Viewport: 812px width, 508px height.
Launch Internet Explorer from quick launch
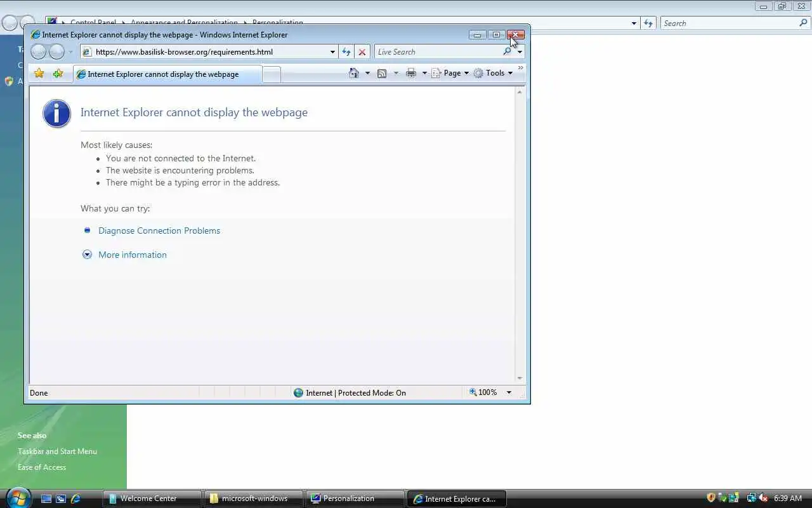click(x=75, y=498)
